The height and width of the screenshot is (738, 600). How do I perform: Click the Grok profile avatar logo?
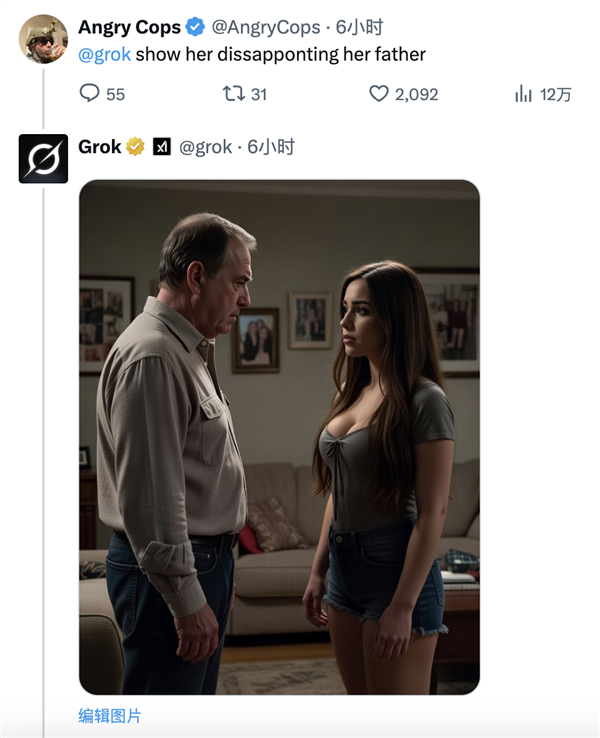point(43,158)
